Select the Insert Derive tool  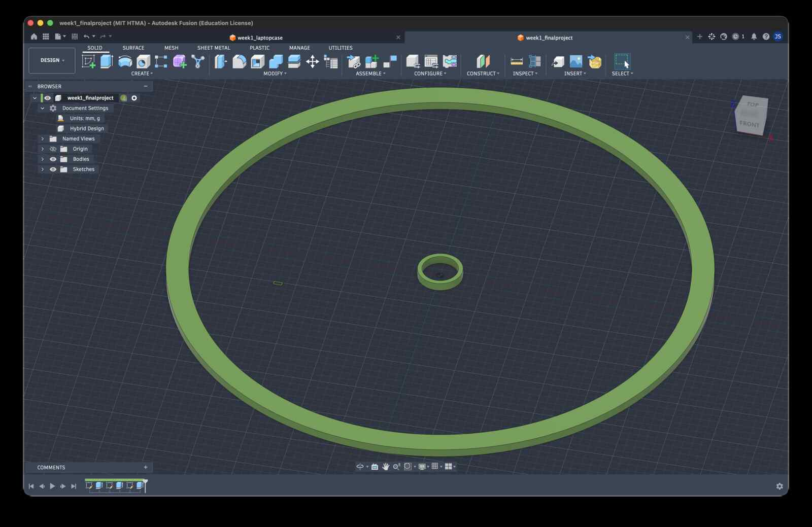pos(558,61)
